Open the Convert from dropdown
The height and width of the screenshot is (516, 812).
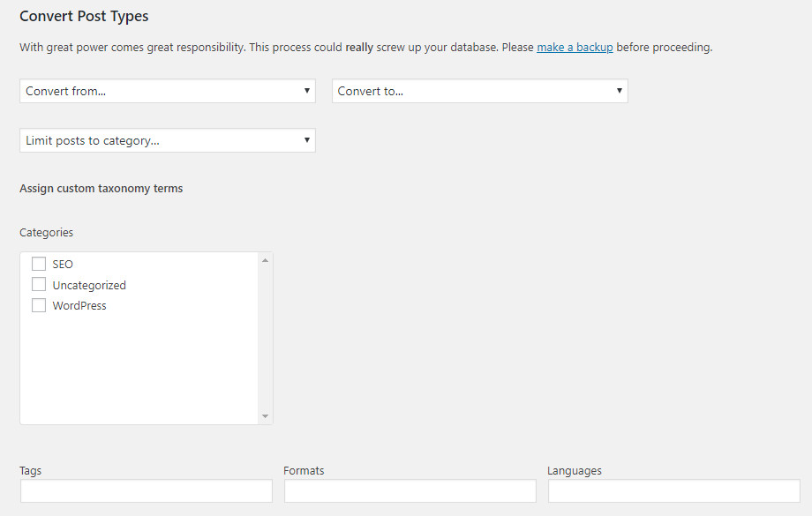(168, 91)
